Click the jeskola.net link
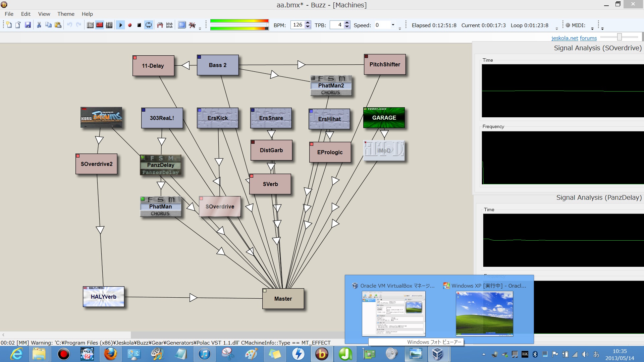 click(x=565, y=38)
